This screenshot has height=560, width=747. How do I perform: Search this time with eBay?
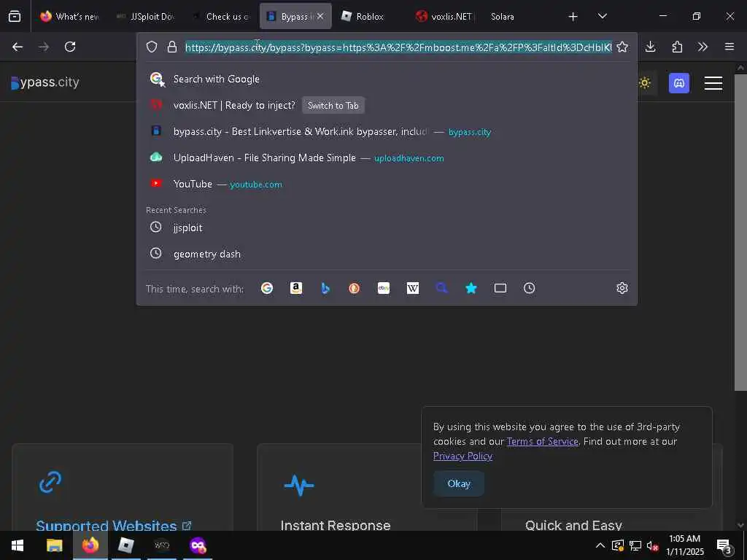(x=384, y=288)
